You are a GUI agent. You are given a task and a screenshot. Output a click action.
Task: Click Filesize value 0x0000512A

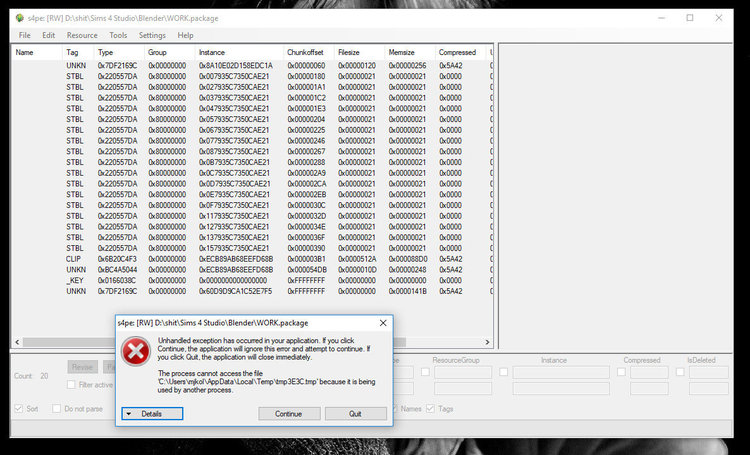click(x=357, y=259)
